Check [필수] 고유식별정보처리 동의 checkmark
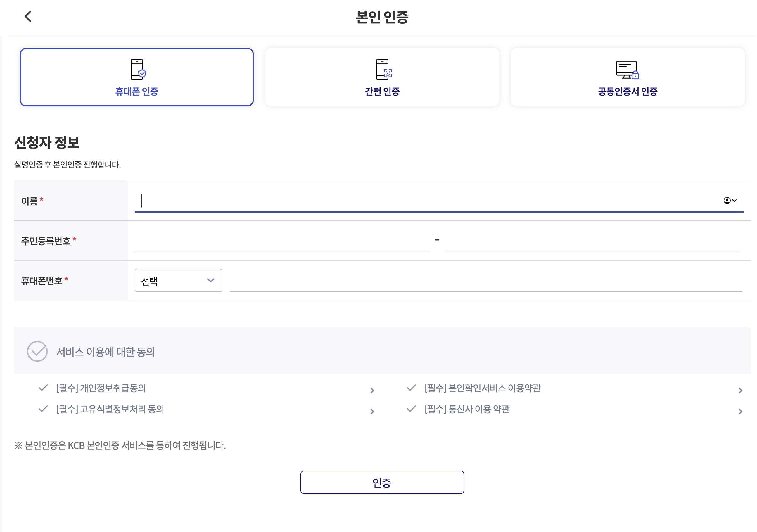Image resolution: width=757 pixels, height=532 pixels. 43,409
